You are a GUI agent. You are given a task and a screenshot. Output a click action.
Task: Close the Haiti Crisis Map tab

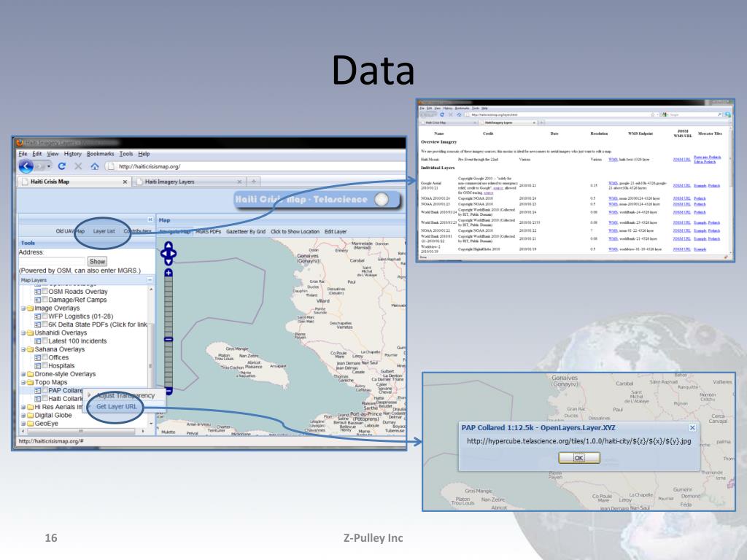tap(125, 182)
